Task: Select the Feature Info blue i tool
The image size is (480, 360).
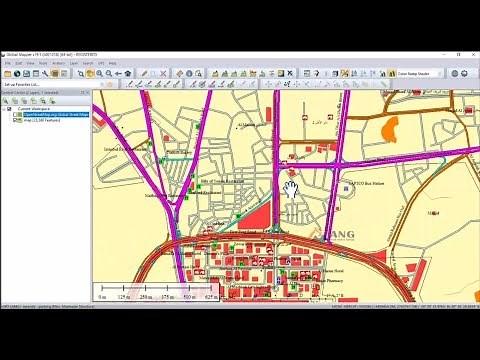Action: pyautogui.click(x=189, y=74)
